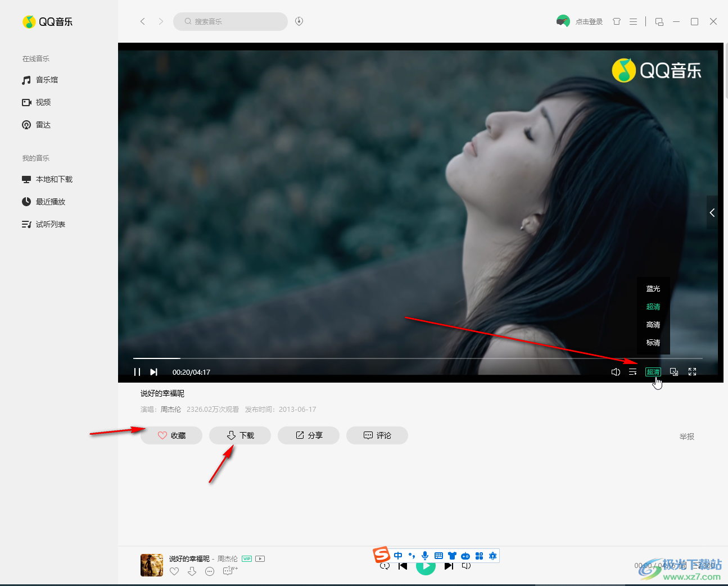The image size is (728, 586).
Task: Click the video progress bar
Action: pyautogui.click(x=418, y=358)
